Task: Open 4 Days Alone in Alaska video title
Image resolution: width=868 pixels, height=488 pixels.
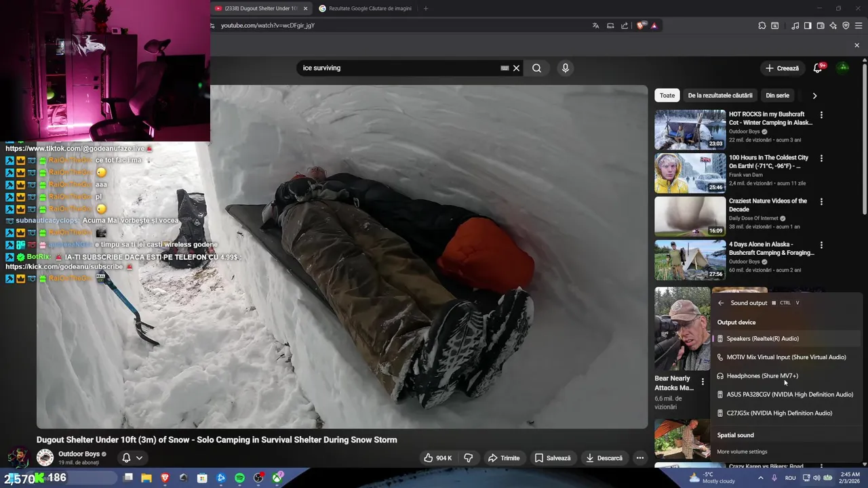Action: tap(771, 248)
